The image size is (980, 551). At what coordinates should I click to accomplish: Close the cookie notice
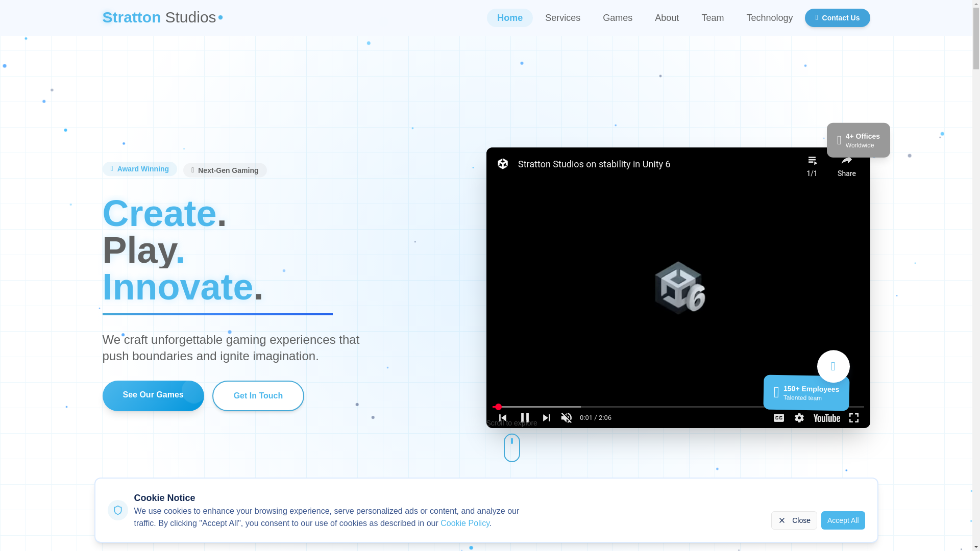(x=794, y=520)
